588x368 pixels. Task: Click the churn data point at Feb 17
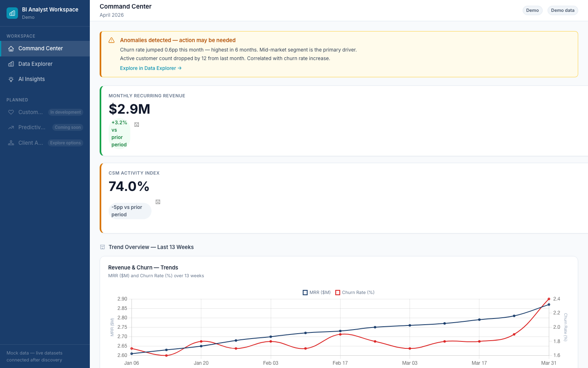(340, 334)
